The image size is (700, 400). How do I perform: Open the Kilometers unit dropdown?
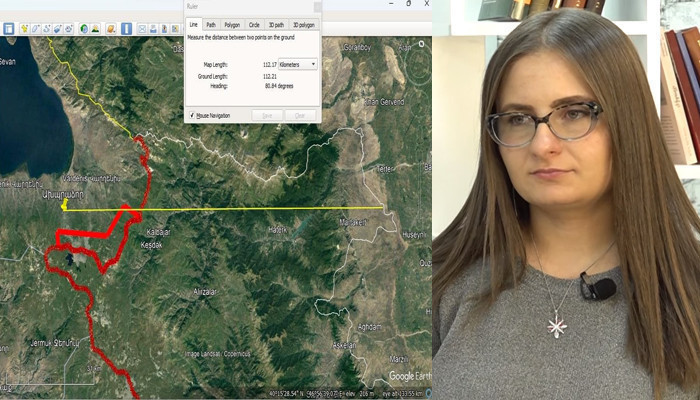click(298, 64)
